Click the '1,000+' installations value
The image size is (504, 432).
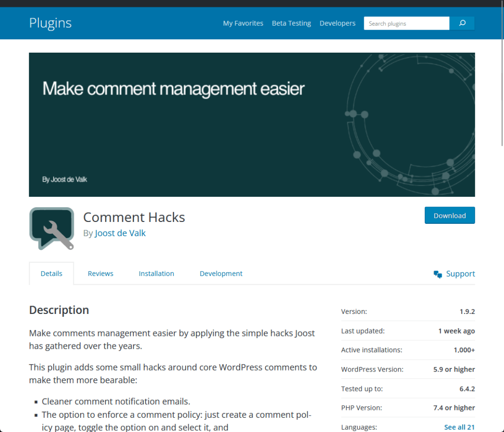(x=464, y=350)
